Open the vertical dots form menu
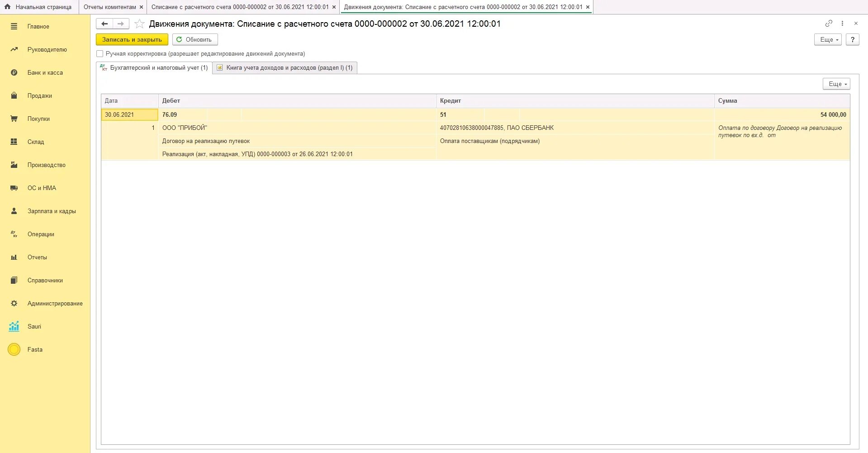Viewport: 868px width, 453px height. click(x=842, y=24)
